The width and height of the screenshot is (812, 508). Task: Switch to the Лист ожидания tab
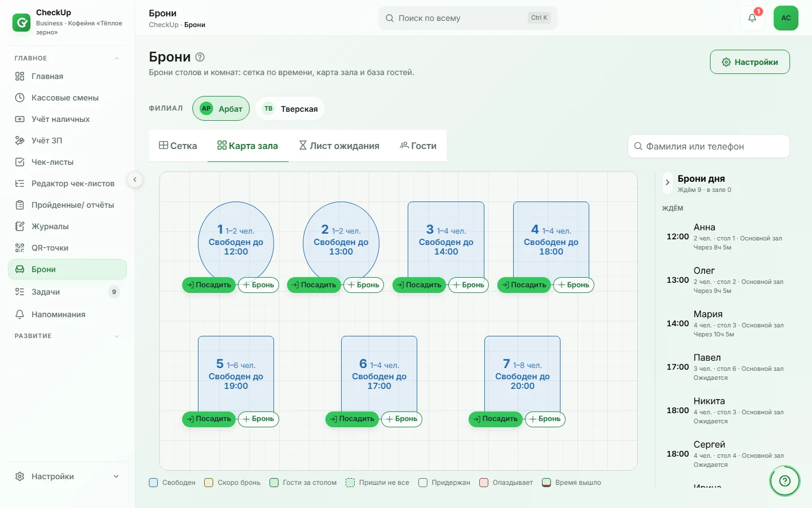pos(339,146)
